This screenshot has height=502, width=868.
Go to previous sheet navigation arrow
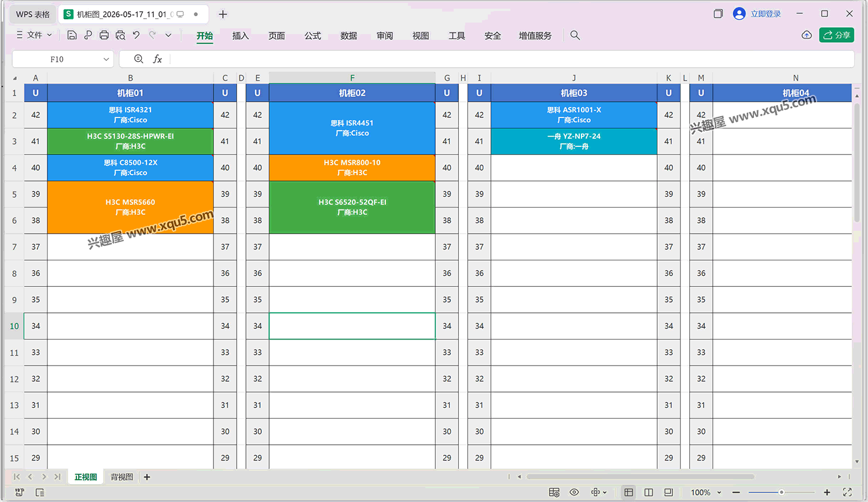click(x=30, y=477)
